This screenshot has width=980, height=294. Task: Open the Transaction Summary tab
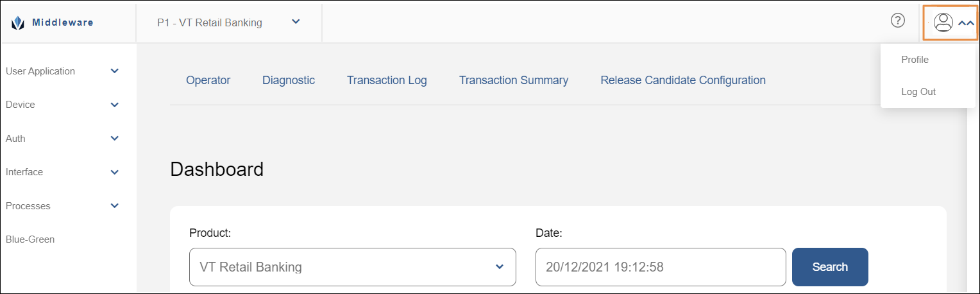(514, 80)
